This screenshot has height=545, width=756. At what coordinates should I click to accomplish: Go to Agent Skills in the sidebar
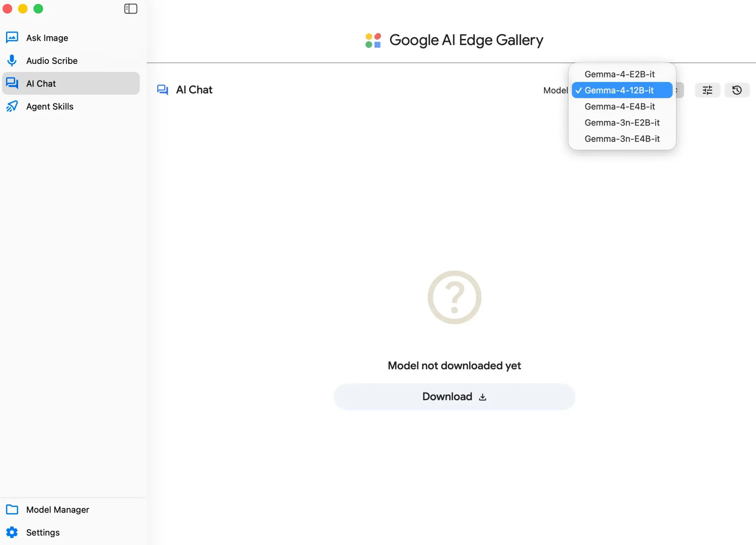71,107
